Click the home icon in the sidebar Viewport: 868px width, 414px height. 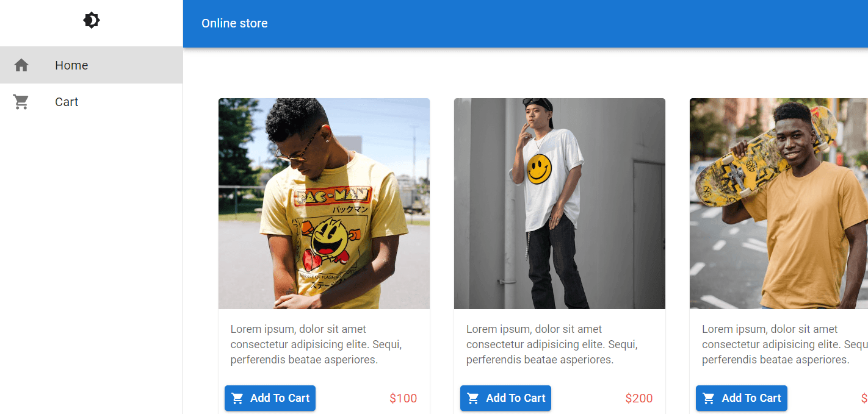[21, 65]
